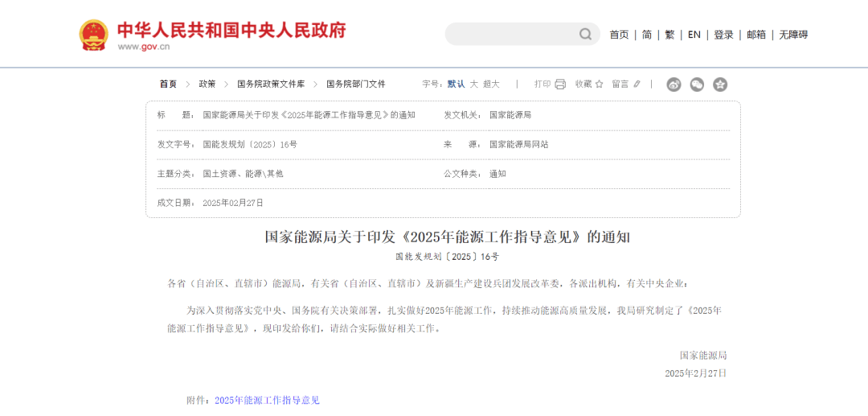Click the 2025年02月27日 date value

point(233,203)
